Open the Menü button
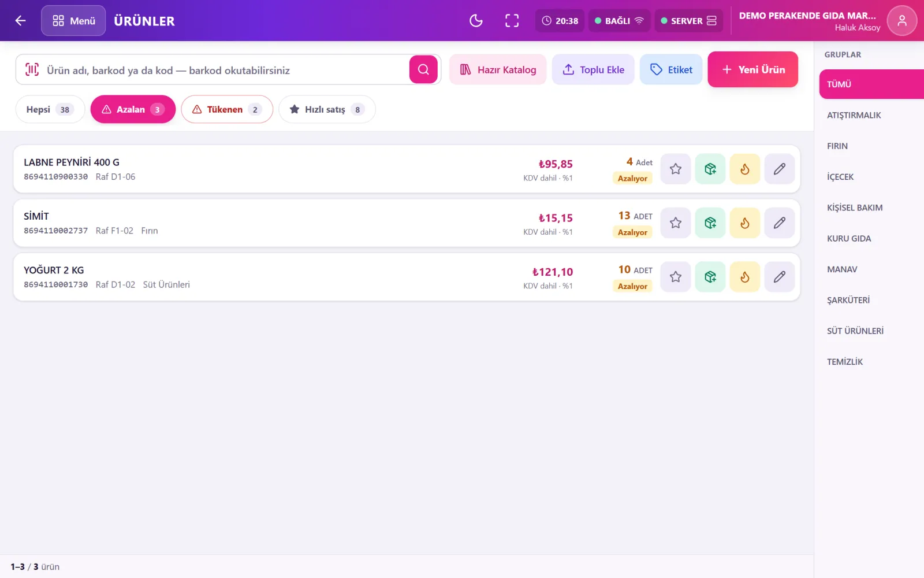The image size is (924, 578). tap(73, 21)
